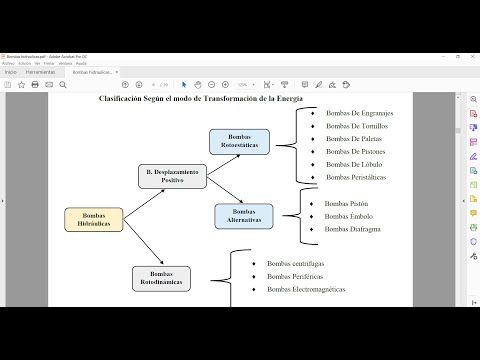Open the light green sidebar tool icon
This screenshot has width=480, height=360.
click(473, 185)
